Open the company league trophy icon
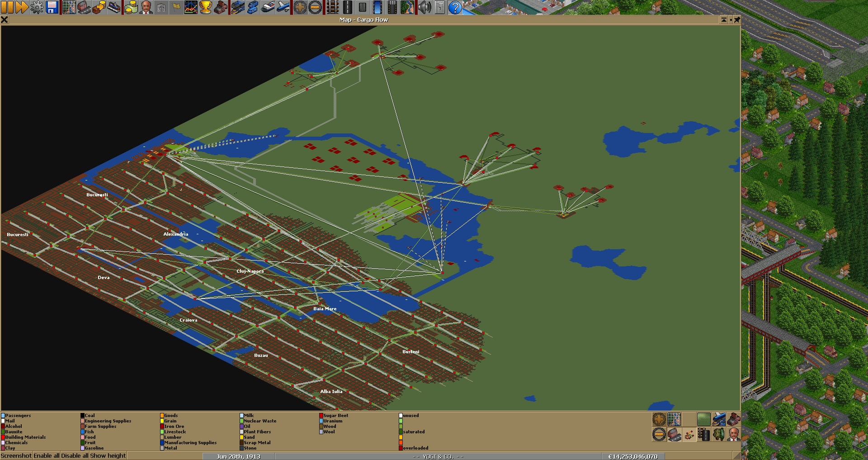Viewport: 868px width, 460px height. (206, 7)
